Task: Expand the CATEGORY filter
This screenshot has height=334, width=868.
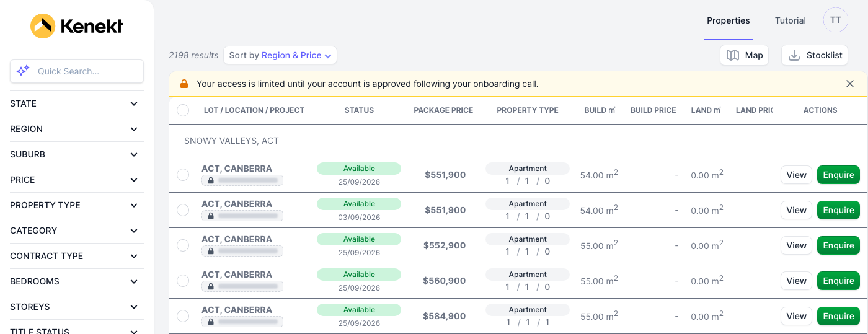Action: click(x=77, y=231)
